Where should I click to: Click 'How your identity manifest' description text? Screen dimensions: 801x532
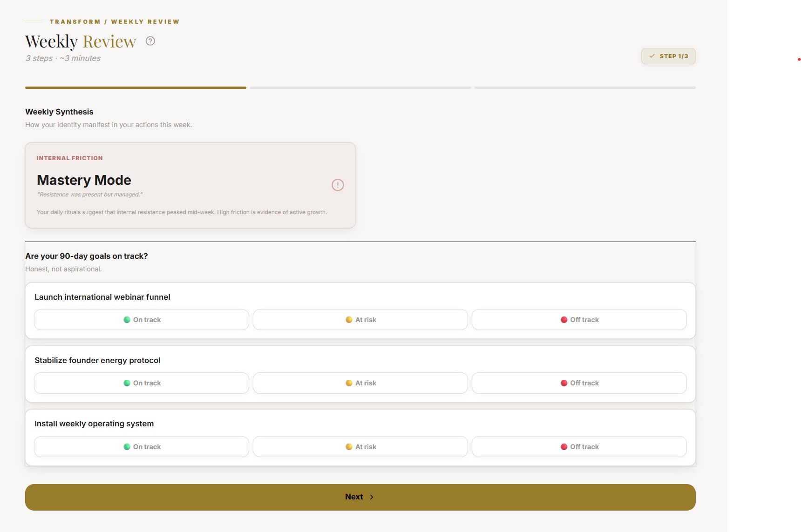[109, 125]
